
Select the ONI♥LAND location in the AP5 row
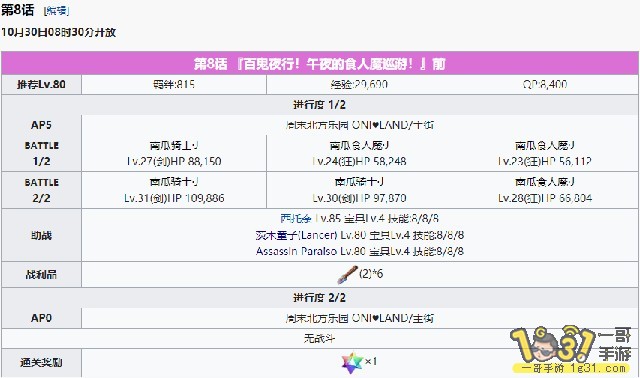(360, 125)
